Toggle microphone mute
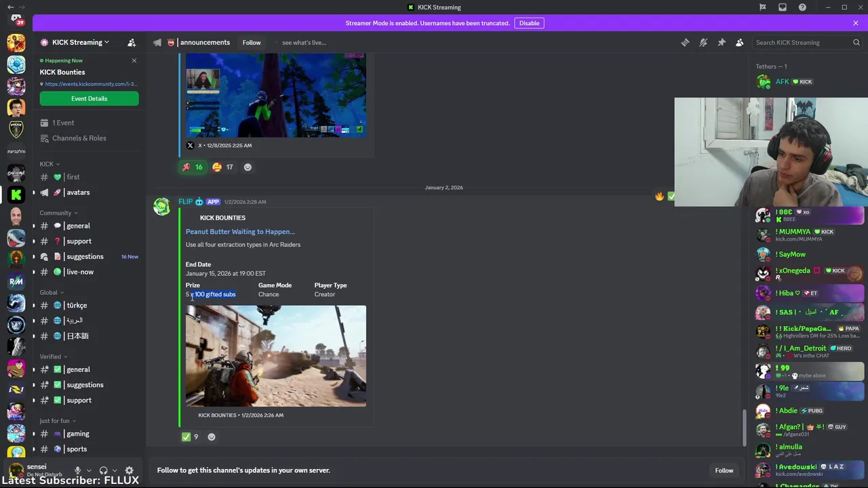 pos(77,470)
